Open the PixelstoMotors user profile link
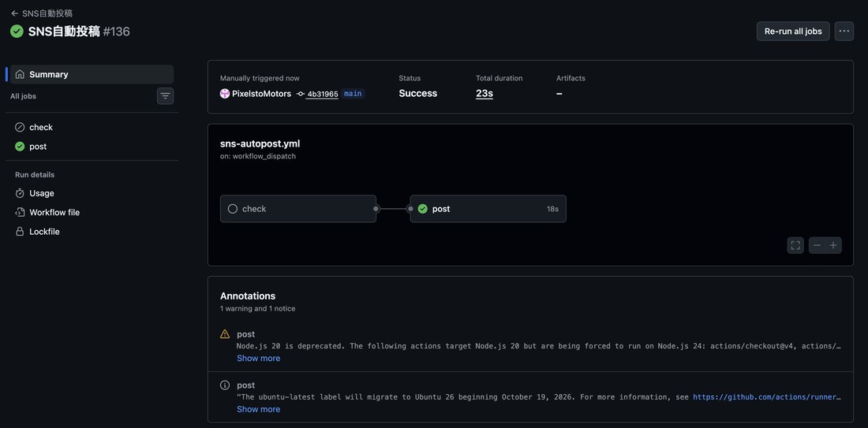868x428 pixels. pyautogui.click(x=261, y=94)
